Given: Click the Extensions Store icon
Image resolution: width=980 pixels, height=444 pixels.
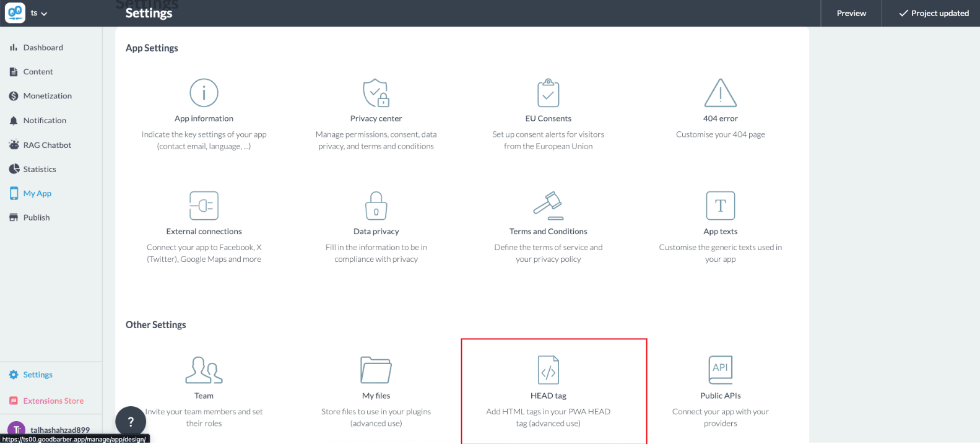Looking at the screenshot, I should pos(14,401).
